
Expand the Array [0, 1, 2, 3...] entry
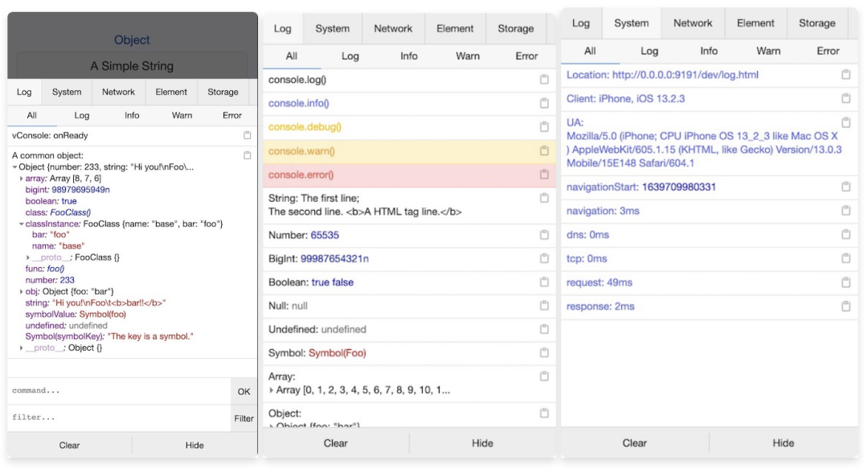coord(272,390)
